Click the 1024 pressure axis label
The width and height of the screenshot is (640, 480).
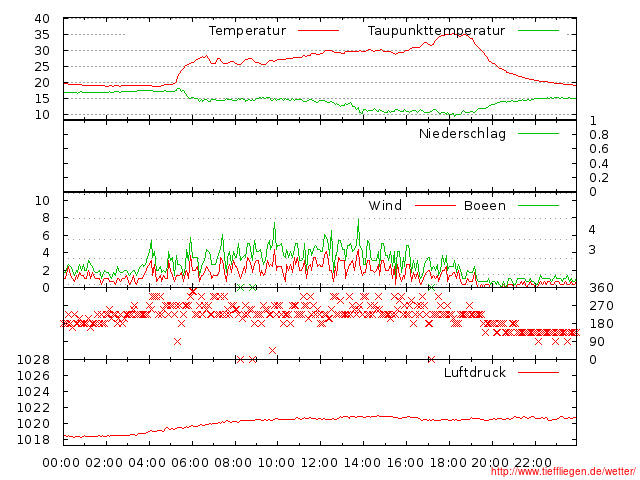coord(33,392)
